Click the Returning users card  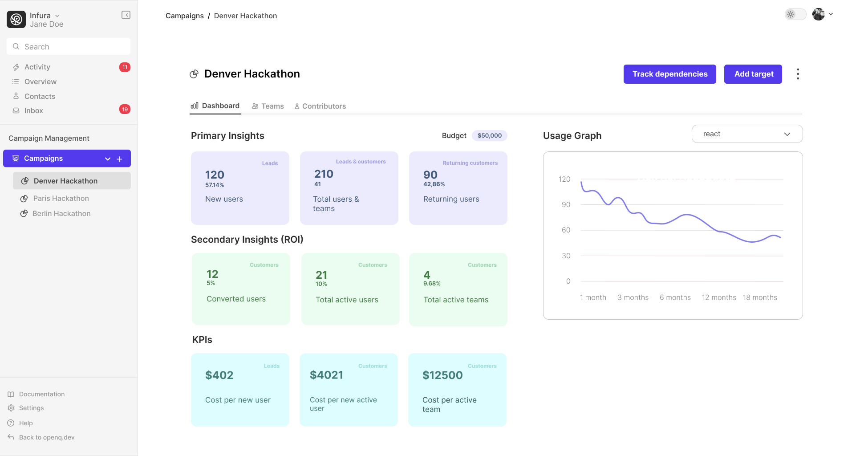458,188
